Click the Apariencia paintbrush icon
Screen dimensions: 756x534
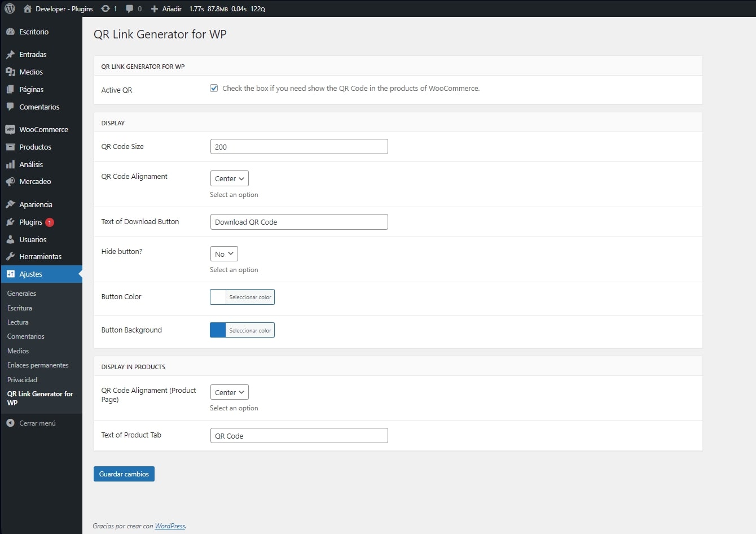[x=10, y=204]
